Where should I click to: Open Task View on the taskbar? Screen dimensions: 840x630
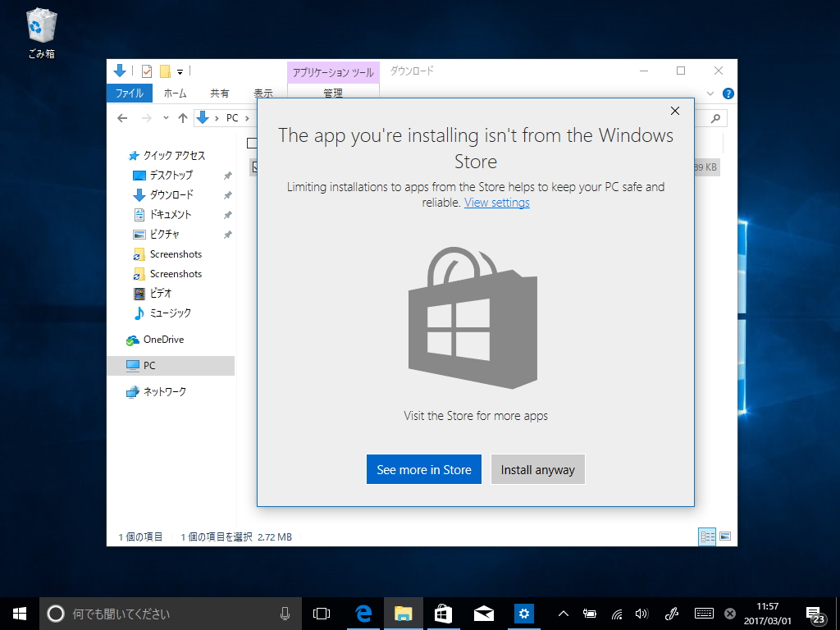[322, 614]
